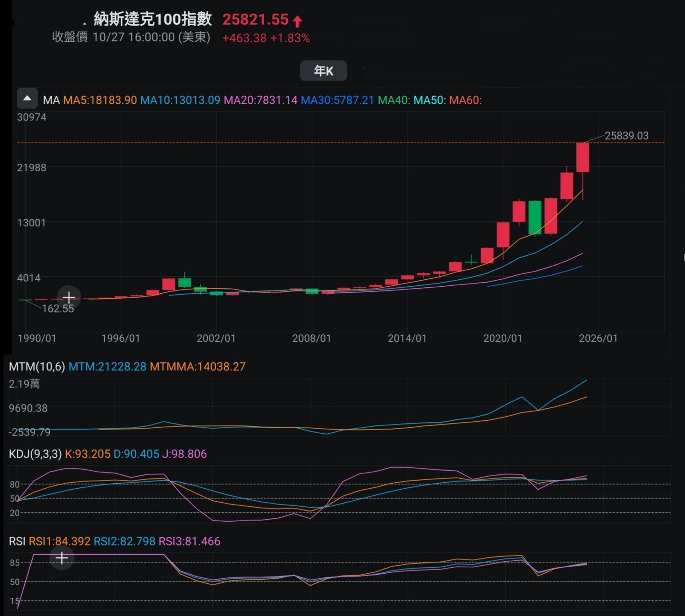Click the 2020/01 date axis label
685x616 pixels.
click(503, 338)
